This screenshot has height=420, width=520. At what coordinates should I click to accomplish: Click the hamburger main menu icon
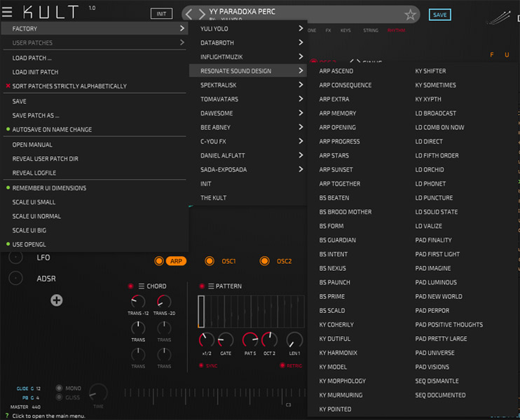pos(7,12)
